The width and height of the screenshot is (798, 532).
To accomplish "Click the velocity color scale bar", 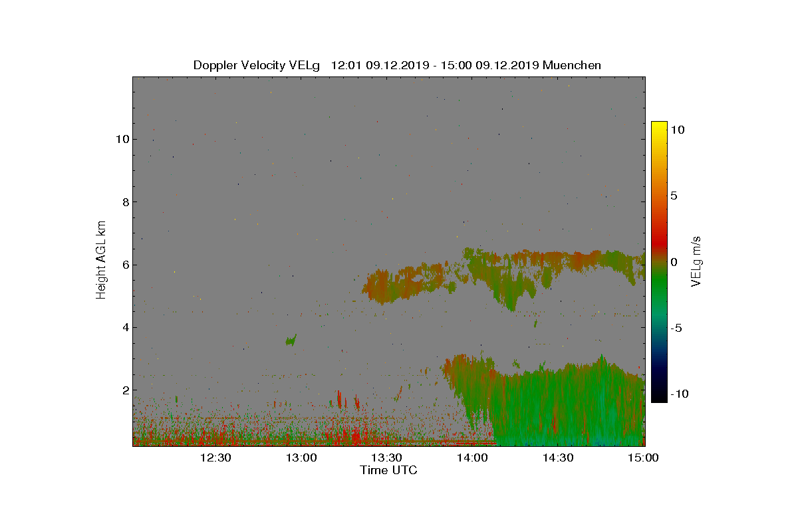I will point(659,262).
